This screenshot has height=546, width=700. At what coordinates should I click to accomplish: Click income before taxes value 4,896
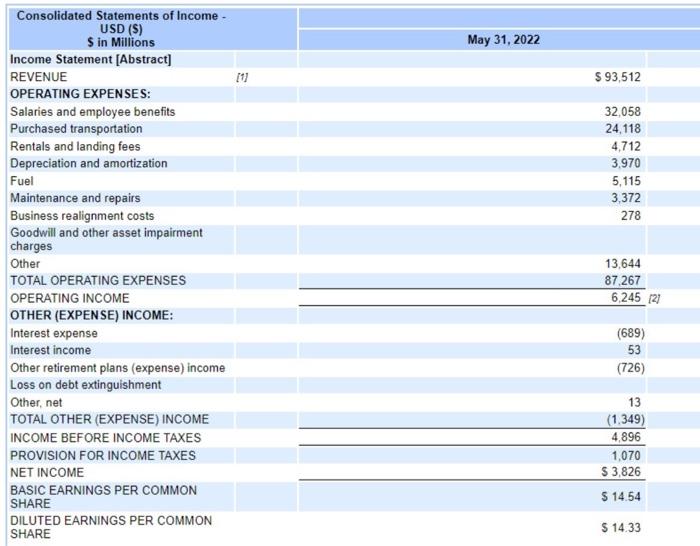[626, 437]
